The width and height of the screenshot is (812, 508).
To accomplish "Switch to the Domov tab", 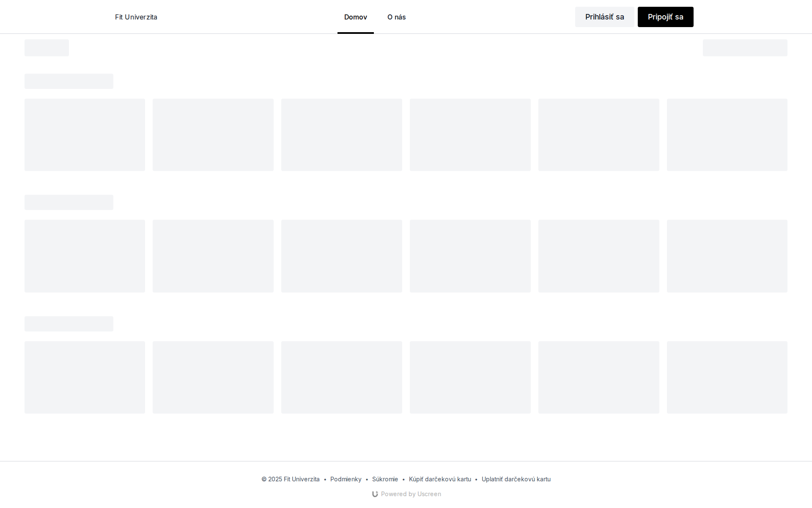I will tap(355, 17).
